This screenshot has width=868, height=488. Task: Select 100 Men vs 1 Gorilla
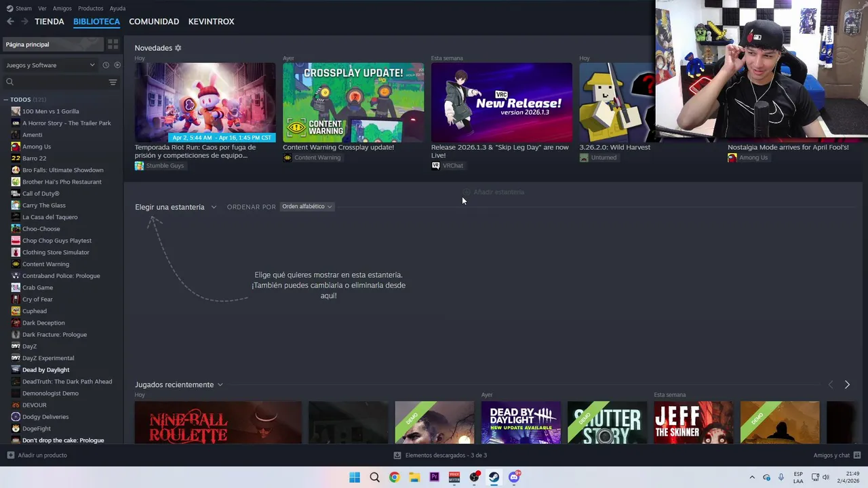click(x=50, y=111)
